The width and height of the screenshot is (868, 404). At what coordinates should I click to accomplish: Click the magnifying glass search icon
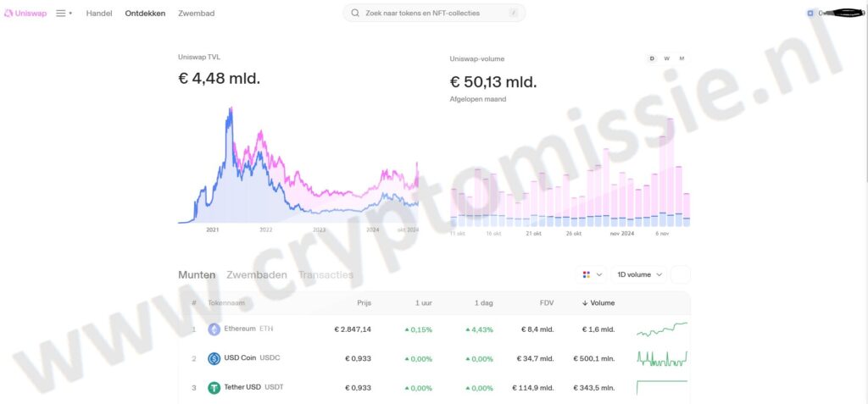tap(354, 14)
